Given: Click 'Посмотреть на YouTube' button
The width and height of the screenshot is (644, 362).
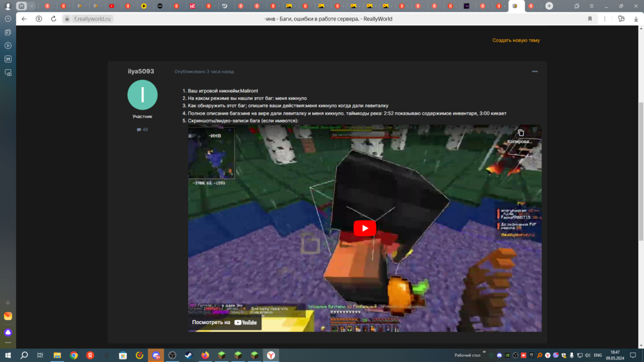Looking at the screenshot, I should [x=225, y=323].
